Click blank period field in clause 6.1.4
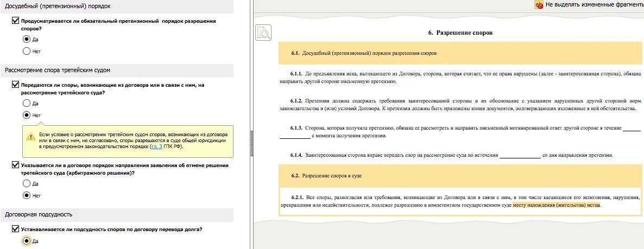Screen dimensions: 644x249 [x=520, y=156]
